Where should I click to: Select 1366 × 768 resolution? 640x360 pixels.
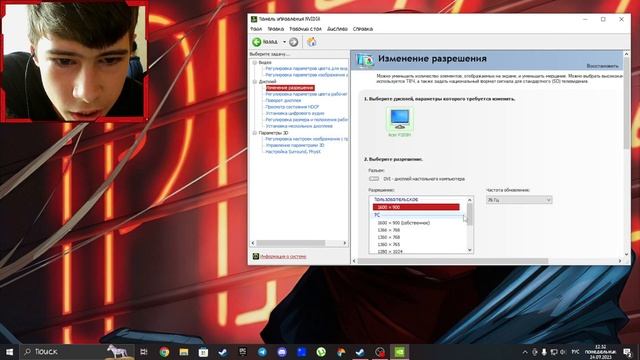[389, 230]
